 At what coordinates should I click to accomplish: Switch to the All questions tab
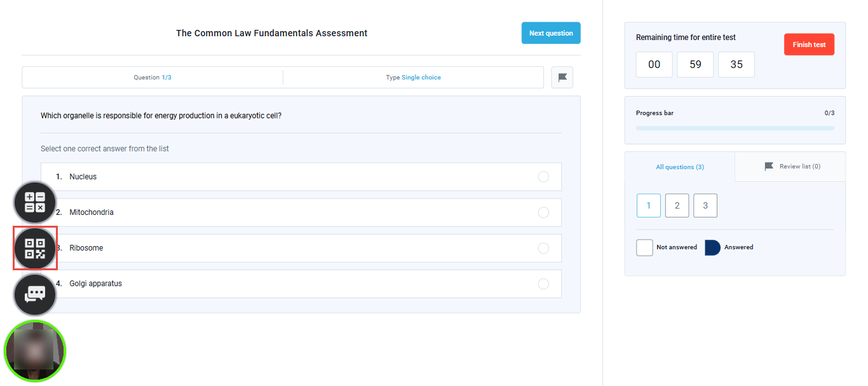680,167
